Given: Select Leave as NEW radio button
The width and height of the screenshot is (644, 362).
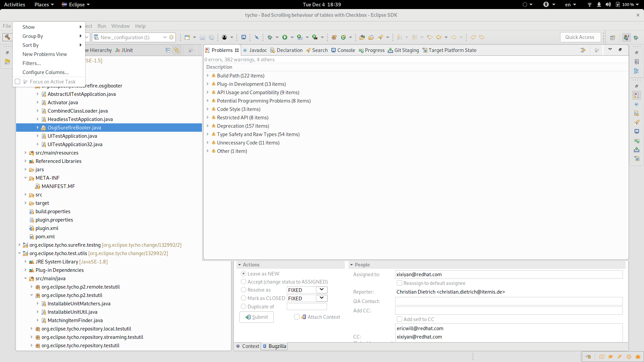Looking at the screenshot, I should (244, 274).
